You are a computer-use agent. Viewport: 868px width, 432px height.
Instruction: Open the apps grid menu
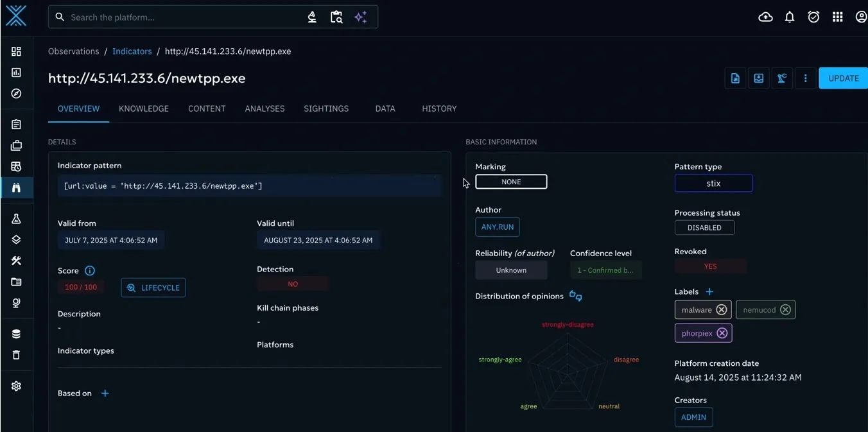coord(838,17)
